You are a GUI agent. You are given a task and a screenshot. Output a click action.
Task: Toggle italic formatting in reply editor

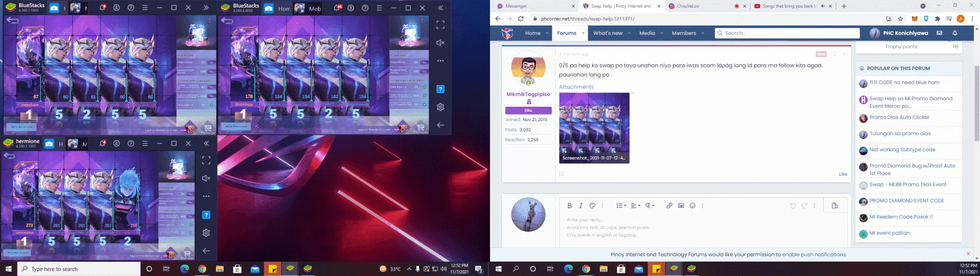(x=580, y=205)
